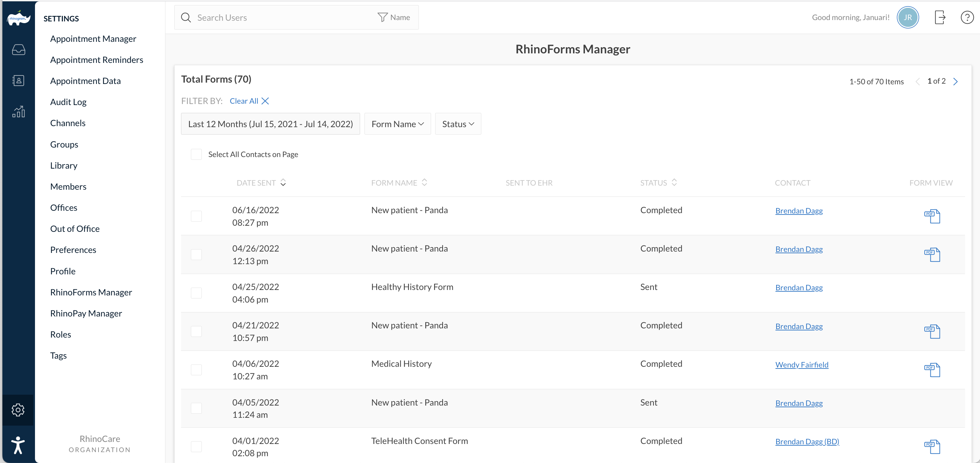This screenshot has width=980, height=463.
Task: View PDF for 06/16/2022 form
Action: (x=932, y=216)
